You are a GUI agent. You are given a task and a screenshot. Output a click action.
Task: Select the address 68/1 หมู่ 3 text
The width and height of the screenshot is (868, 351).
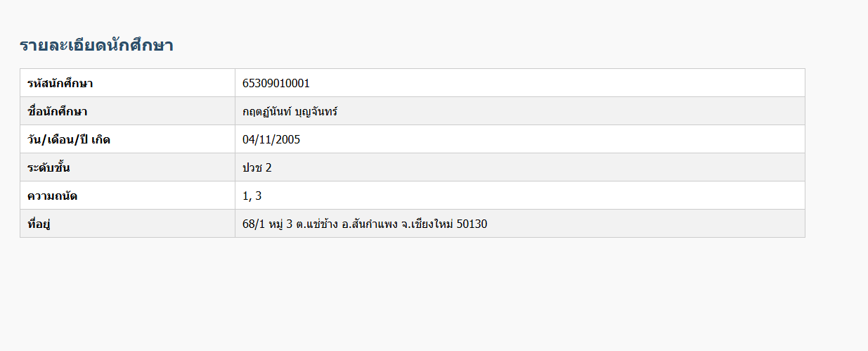[267, 224]
